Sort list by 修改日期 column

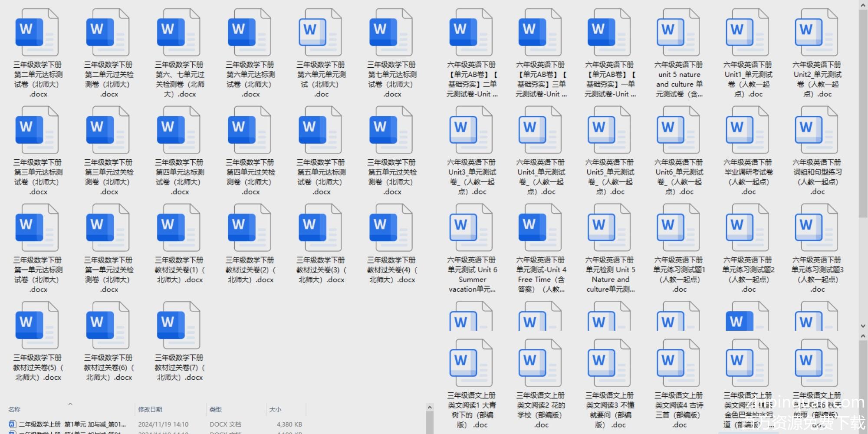point(150,409)
